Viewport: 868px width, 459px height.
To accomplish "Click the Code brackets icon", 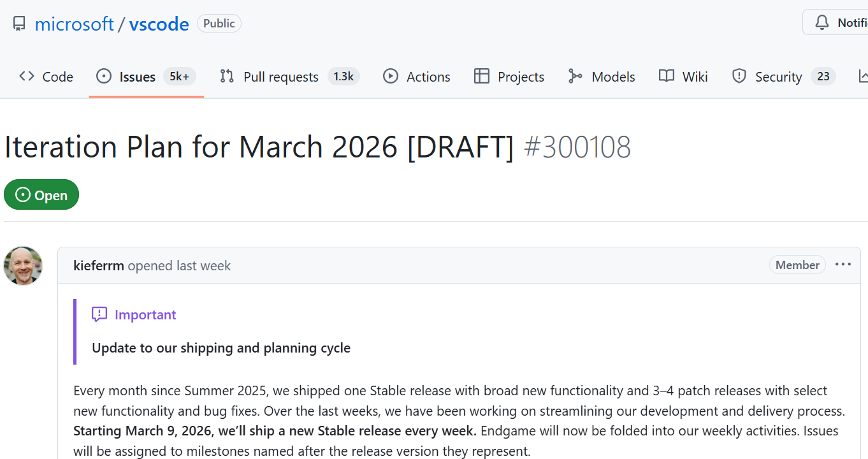I will tap(27, 76).
